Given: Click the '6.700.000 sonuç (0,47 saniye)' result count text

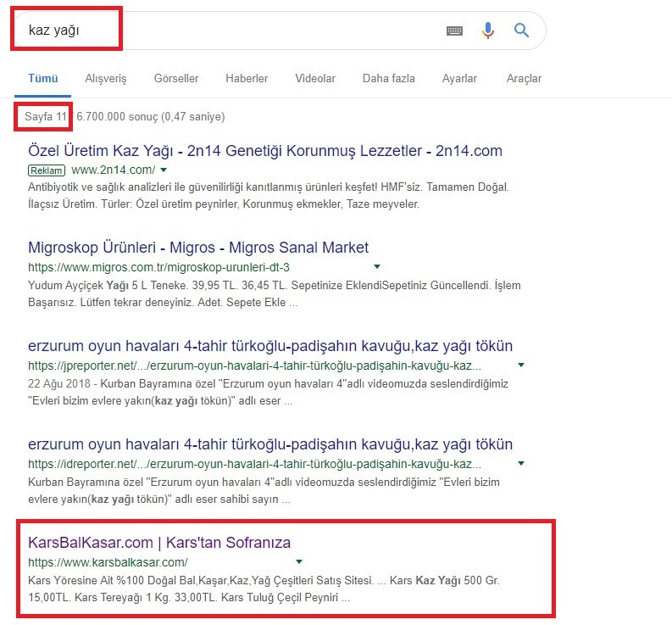Looking at the screenshot, I should coord(151,117).
